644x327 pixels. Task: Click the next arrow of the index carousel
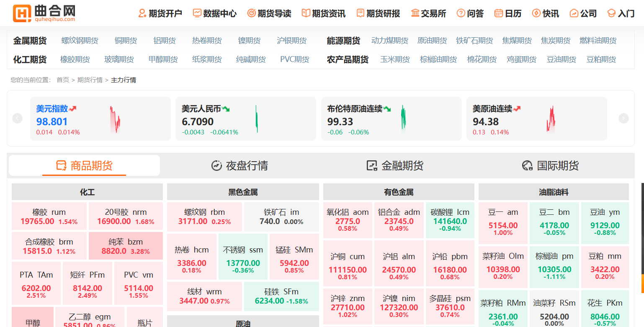[624, 118]
